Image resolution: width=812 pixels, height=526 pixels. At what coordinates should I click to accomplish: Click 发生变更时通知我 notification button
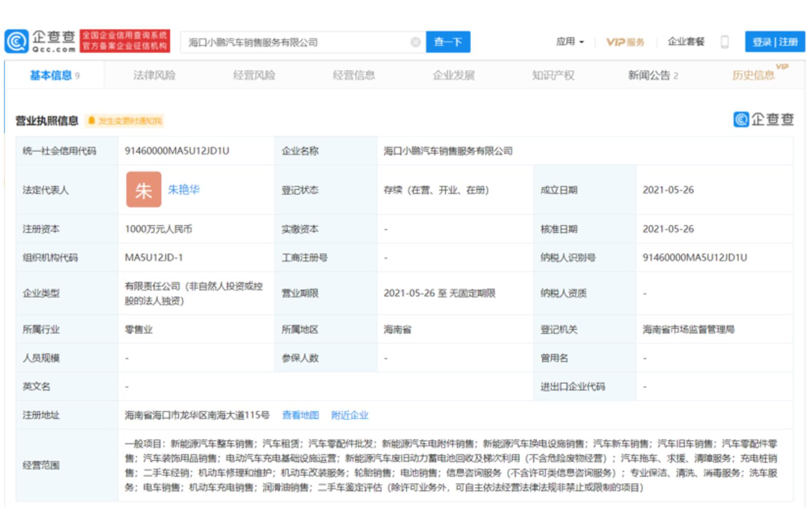(125, 121)
